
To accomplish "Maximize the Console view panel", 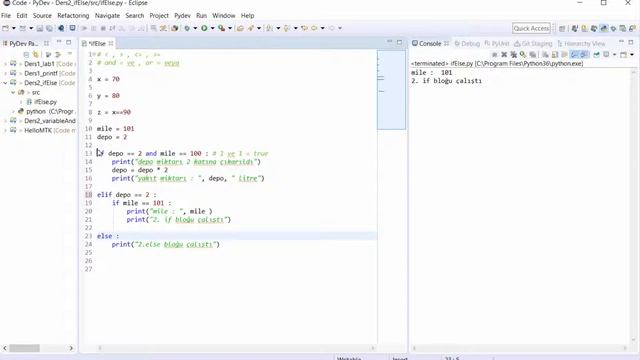I will pyautogui.click(x=631, y=42).
